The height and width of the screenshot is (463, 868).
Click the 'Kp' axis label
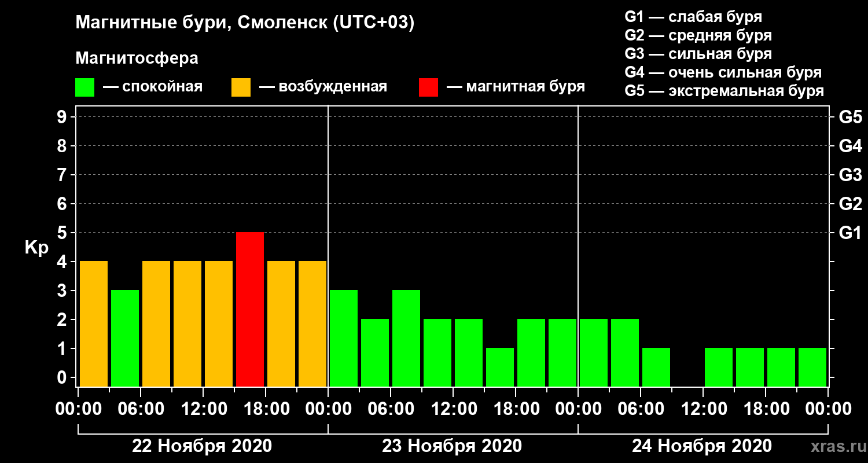[36, 248]
